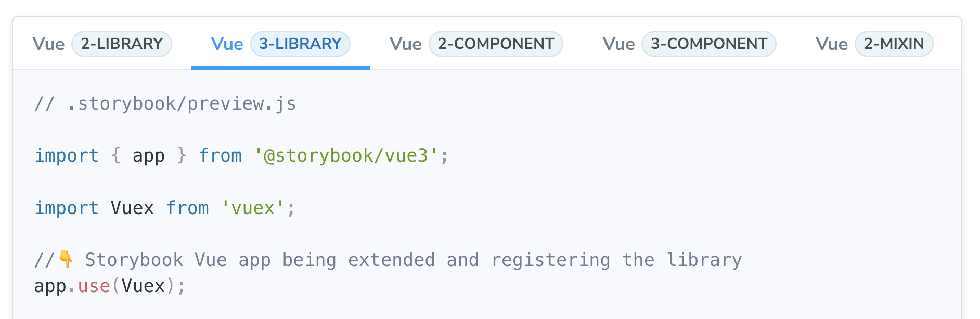Select the .storybook/preview.js filename comment
The width and height of the screenshot is (980, 319).
coord(165,103)
